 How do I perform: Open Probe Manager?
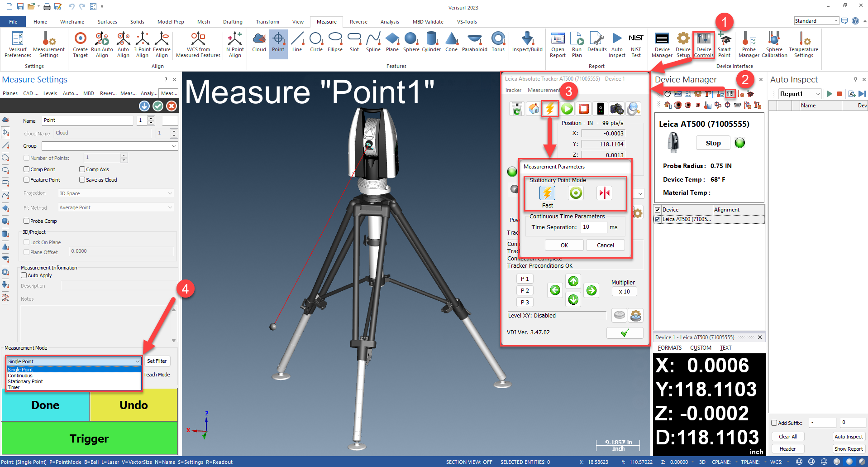click(x=749, y=45)
